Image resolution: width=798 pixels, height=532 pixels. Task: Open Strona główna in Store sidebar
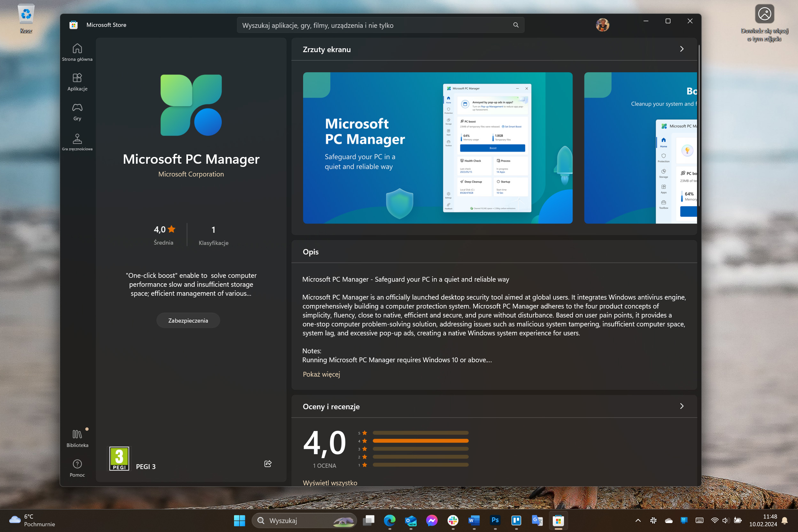77,52
